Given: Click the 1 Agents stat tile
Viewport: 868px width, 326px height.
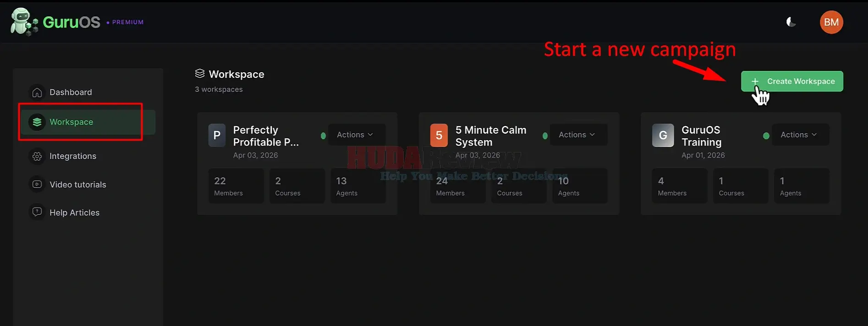Looking at the screenshot, I should [x=802, y=186].
